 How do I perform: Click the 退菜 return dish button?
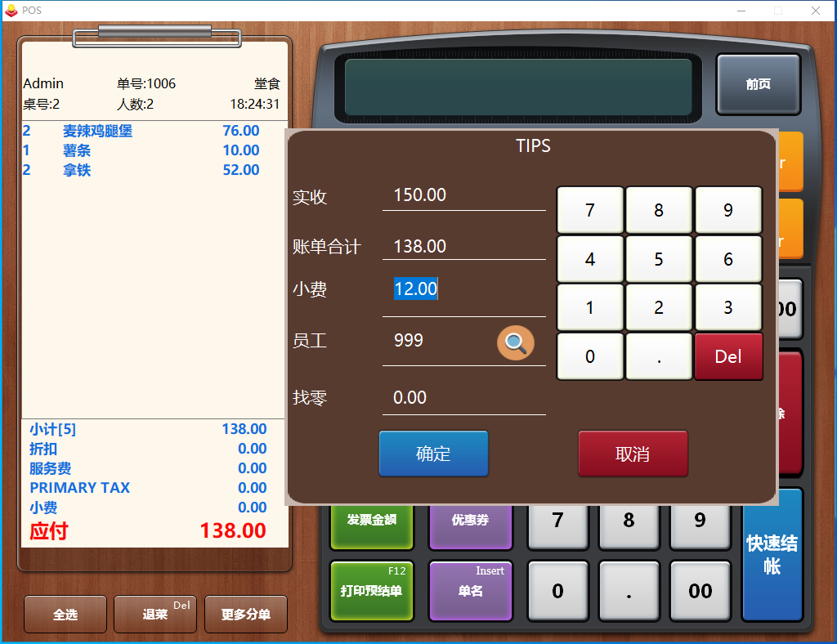(155, 614)
